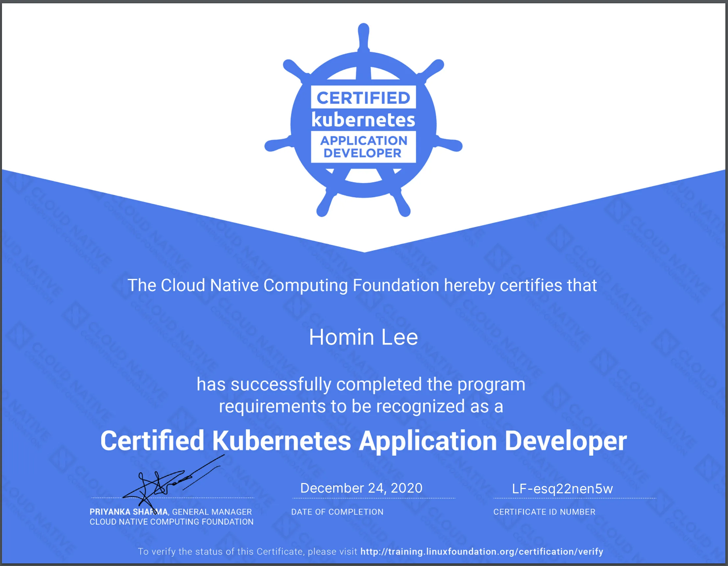The width and height of the screenshot is (728, 566).
Task: Click the PRIYANKA SHARMA, GENERAL MANAGER line
Action: (x=171, y=512)
